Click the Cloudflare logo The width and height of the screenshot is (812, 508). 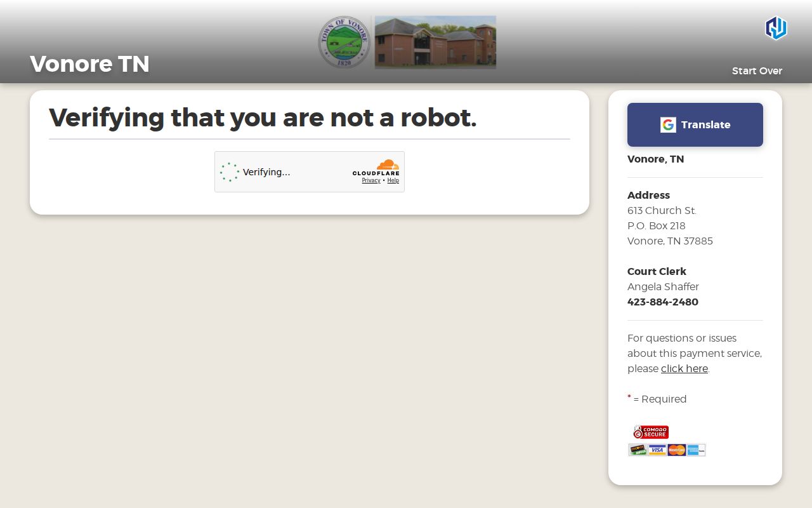(x=376, y=168)
